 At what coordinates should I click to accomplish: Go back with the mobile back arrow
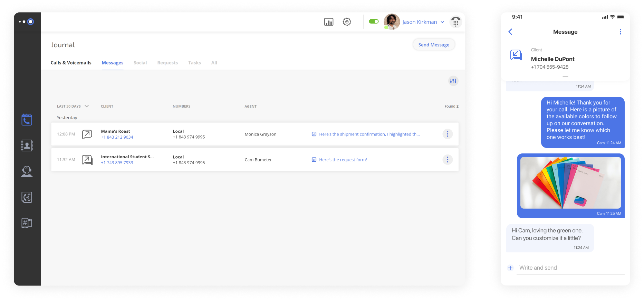(510, 32)
